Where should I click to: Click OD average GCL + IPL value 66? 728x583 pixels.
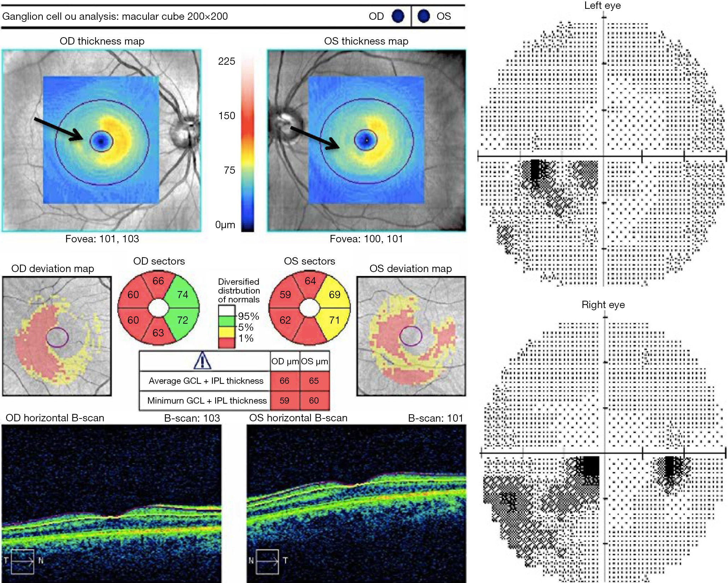tap(285, 381)
